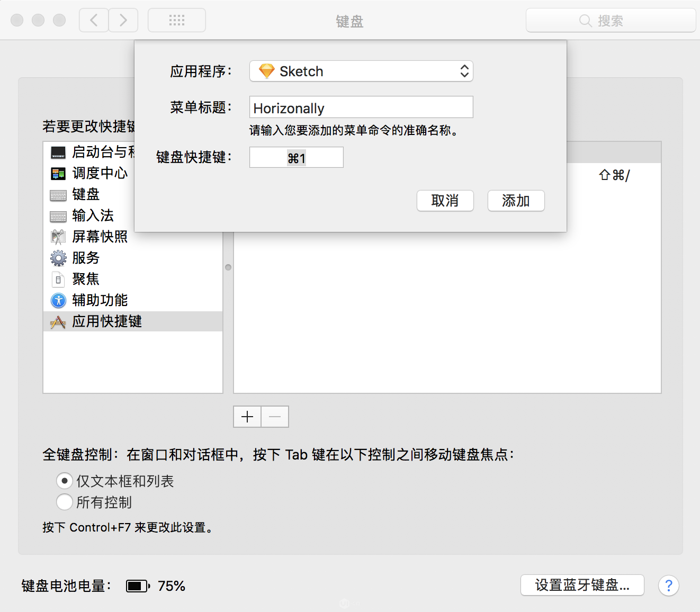The image size is (700, 612).
Task: Click the window close button
Action: [17, 20]
